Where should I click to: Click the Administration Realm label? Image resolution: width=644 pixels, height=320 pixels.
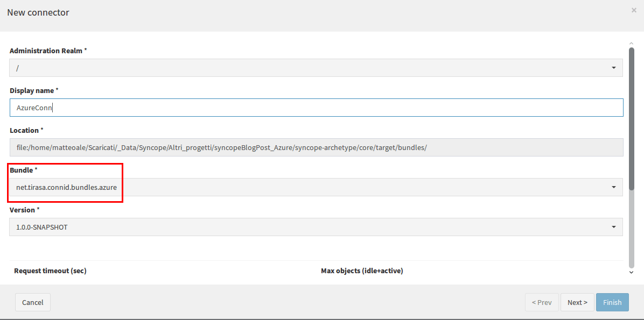point(48,51)
